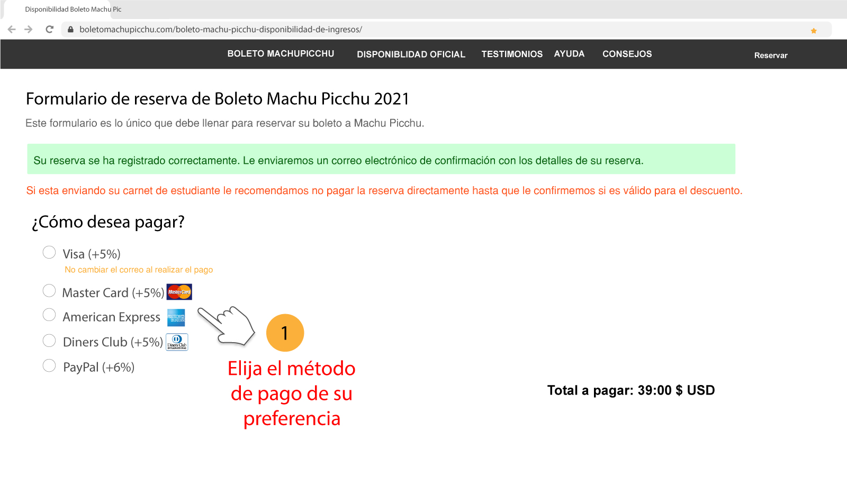Choose American Express radio button
847x504 pixels.
point(49,315)
